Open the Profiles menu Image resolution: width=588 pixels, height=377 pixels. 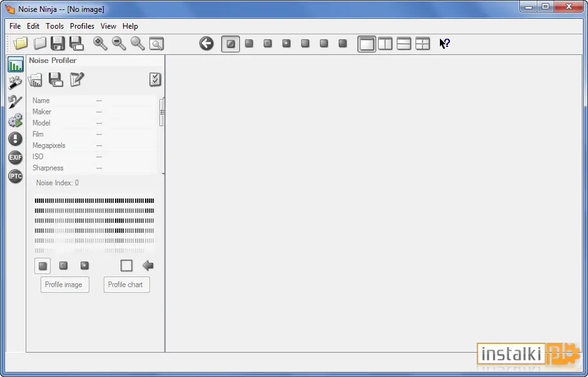pyautogui.click(x=82, y=26)
